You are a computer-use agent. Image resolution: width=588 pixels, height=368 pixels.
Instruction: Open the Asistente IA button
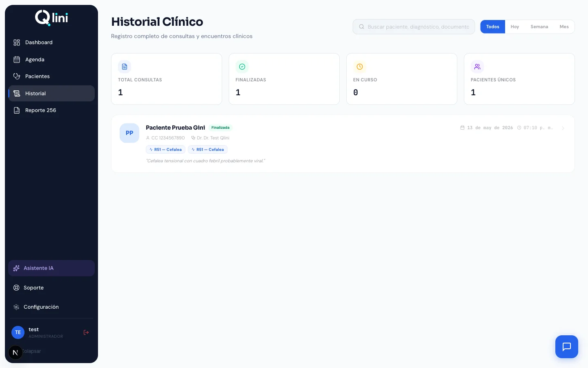click(x=51, y=268)
